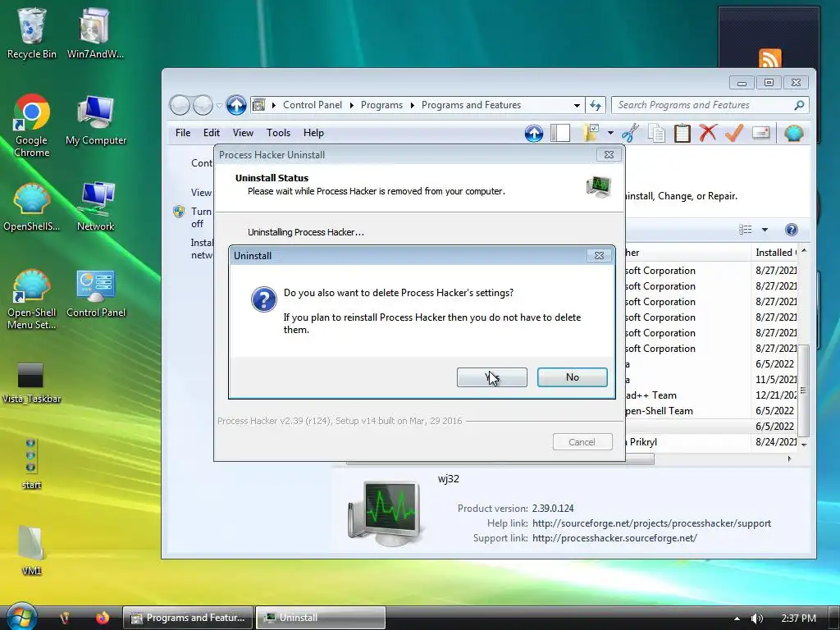Click the search magnifier icon
The image size is (840, 630).
coord(799,105)
